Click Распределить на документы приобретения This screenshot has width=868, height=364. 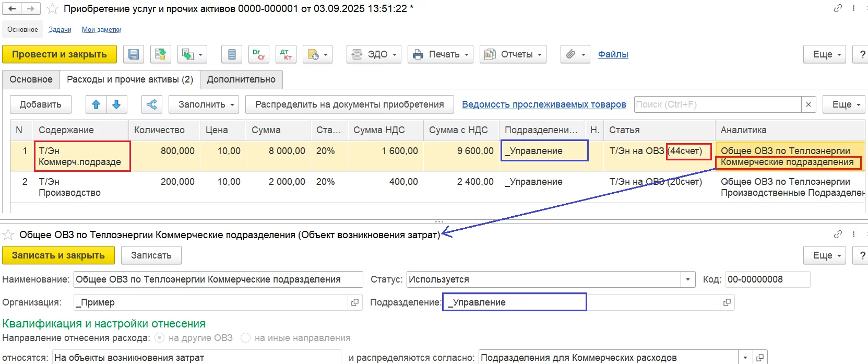point(350,104)
